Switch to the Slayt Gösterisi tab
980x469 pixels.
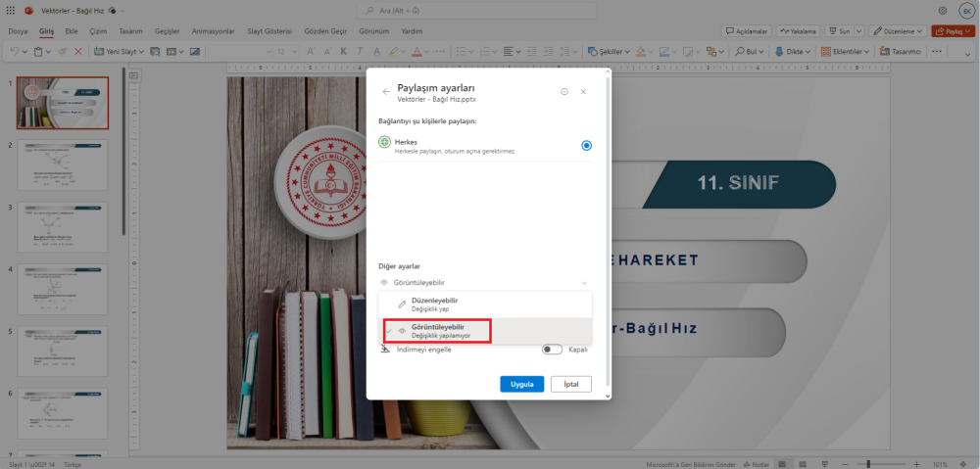269,30
